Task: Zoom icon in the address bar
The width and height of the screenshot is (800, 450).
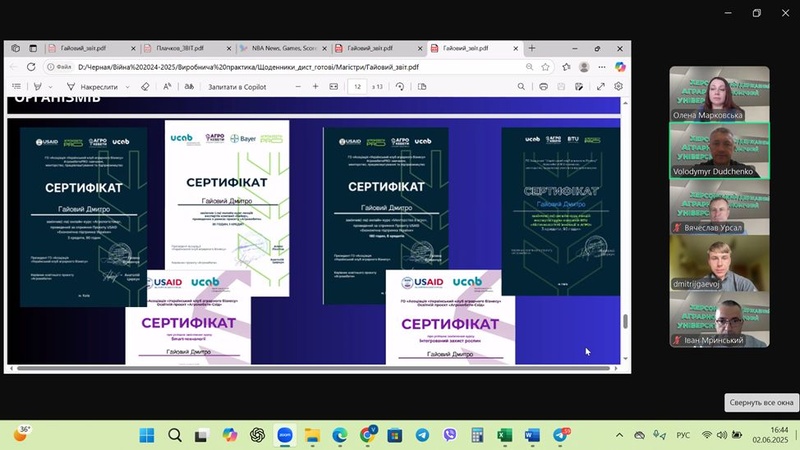Action: (x=530, y=67)
